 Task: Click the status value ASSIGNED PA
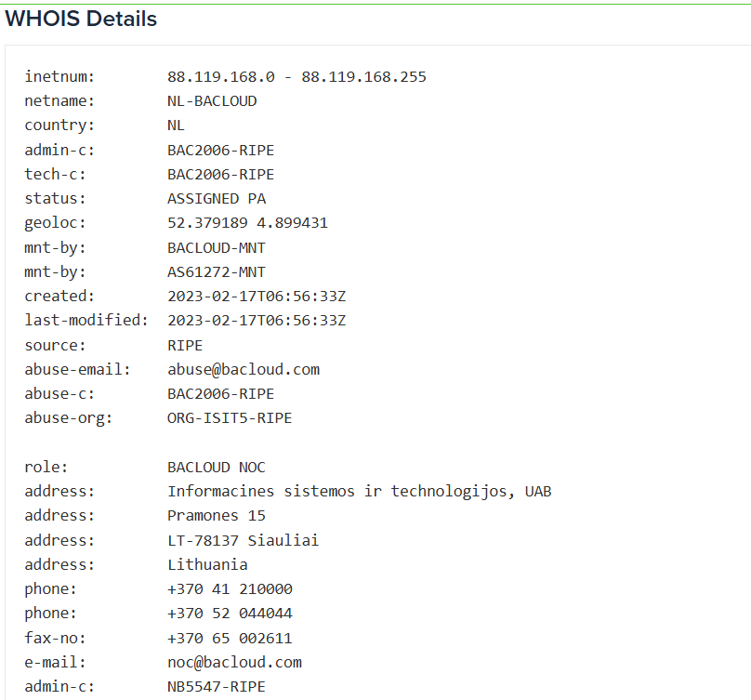tap(217, 198)
